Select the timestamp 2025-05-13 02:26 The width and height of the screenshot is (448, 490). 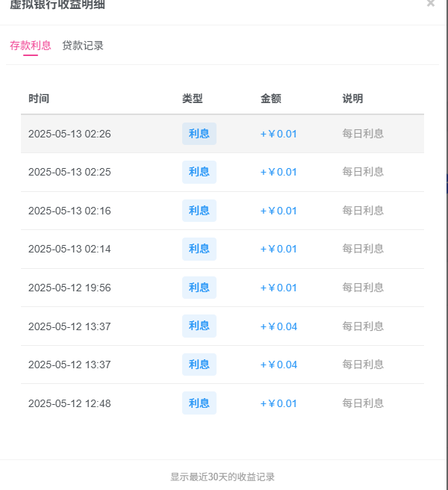(69, 134)
